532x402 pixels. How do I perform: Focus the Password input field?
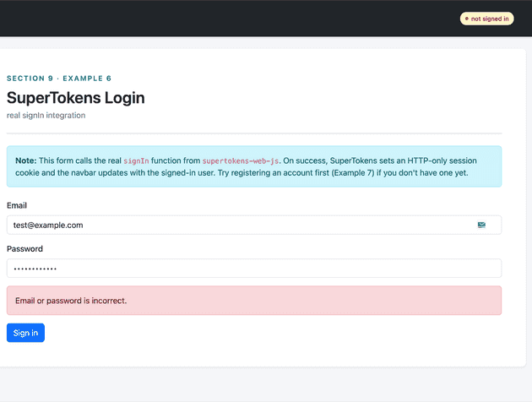tap(254, 269)
